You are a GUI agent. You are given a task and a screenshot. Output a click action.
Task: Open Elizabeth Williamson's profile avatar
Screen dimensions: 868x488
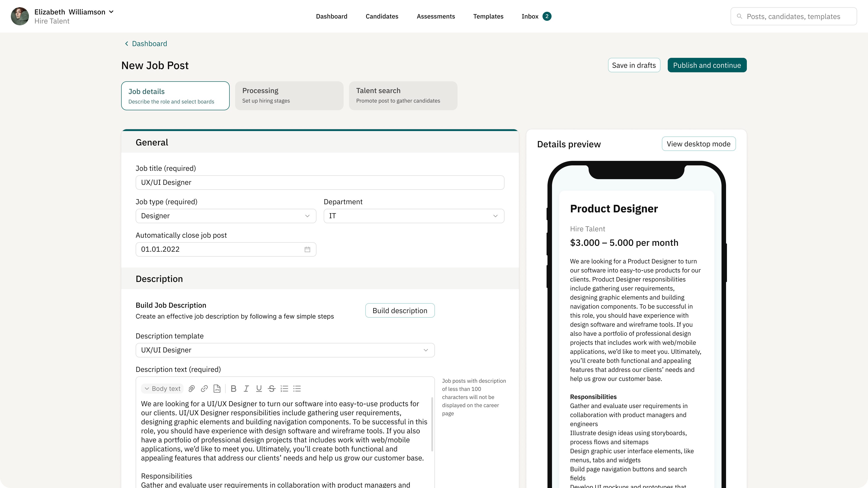20,16
